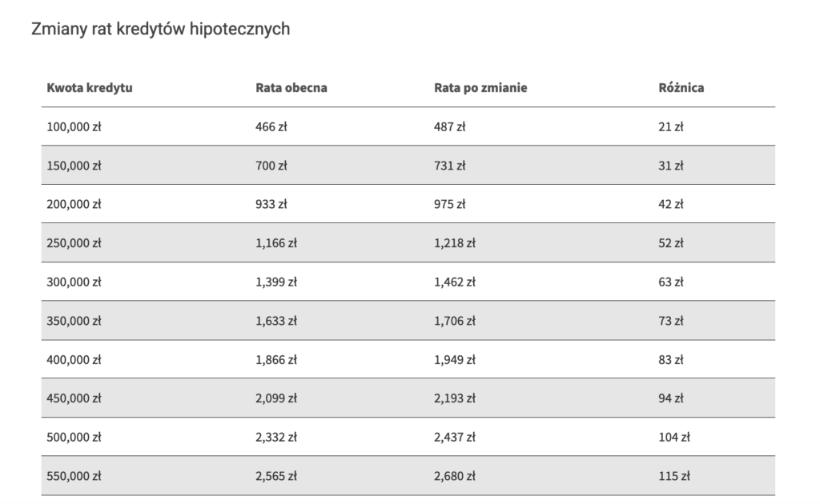Select the 100,000 zł loan amount cell
The width and height of the screenshot is (820, 504).
74,127
